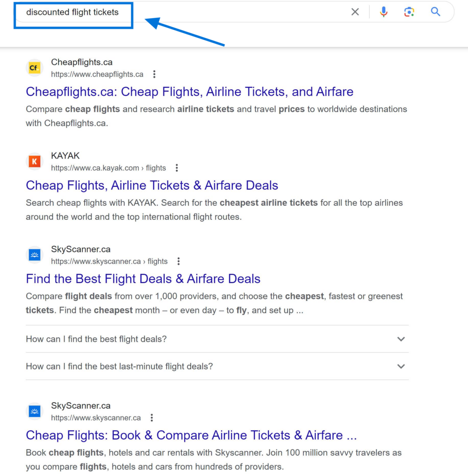Click the first SkyScanner.ca favicon
Image resolution: width=468 pixels, height=476 pixels.
pos(34,255)
